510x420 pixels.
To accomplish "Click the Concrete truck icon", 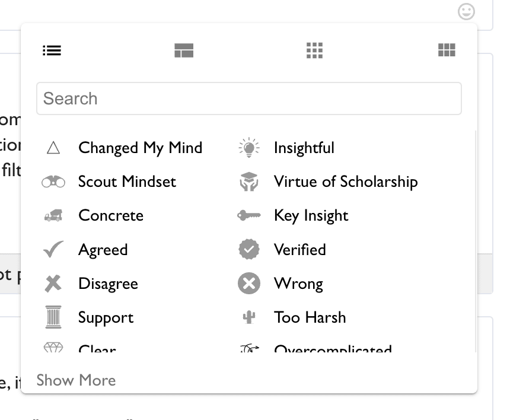I will (x=53, y=216).
